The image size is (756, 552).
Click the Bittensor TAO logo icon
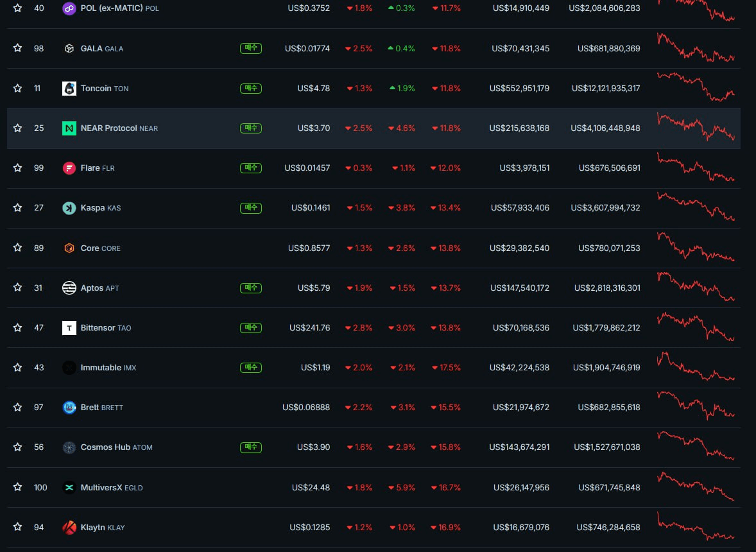click(x=69, y=328)
